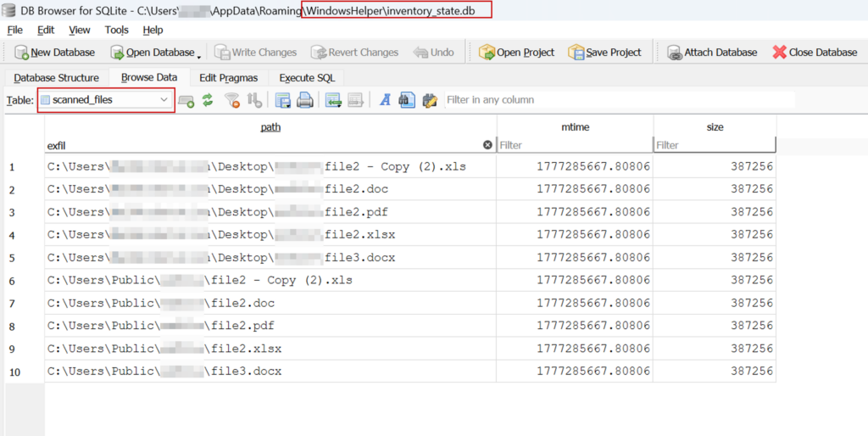Click the green refresh table data icon
This screenshot has width=868, height=436.
click(208, 100)
